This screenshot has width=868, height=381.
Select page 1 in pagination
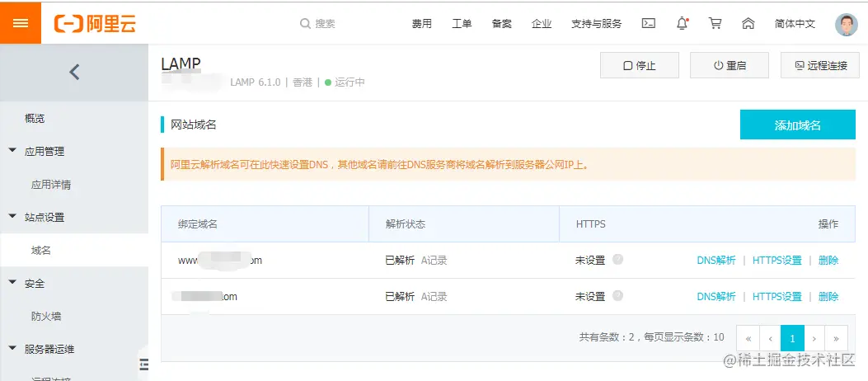[x=792, y=338]
